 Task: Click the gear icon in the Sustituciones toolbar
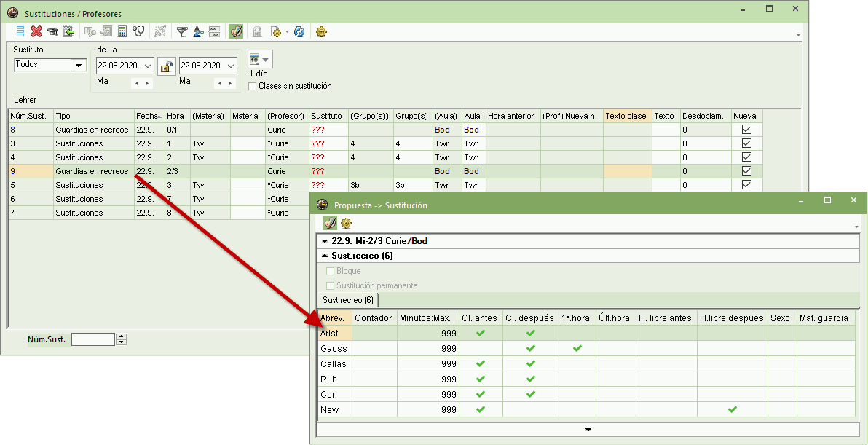321,31
